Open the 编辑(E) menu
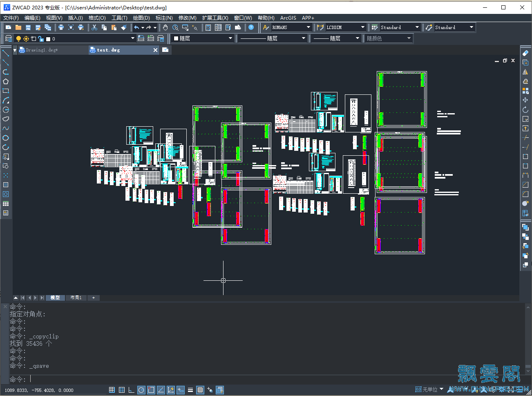The image size is (532, 396). [x=32, y=18]
